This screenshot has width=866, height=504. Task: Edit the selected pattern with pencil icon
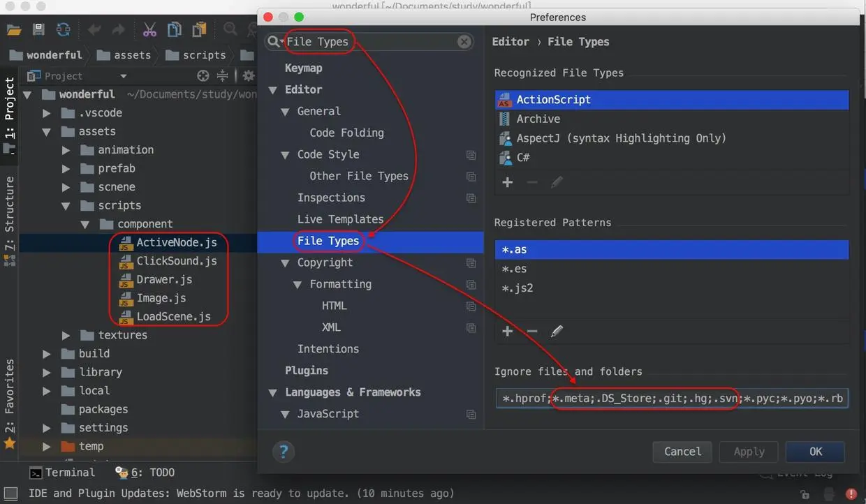[x=557, y=331]
